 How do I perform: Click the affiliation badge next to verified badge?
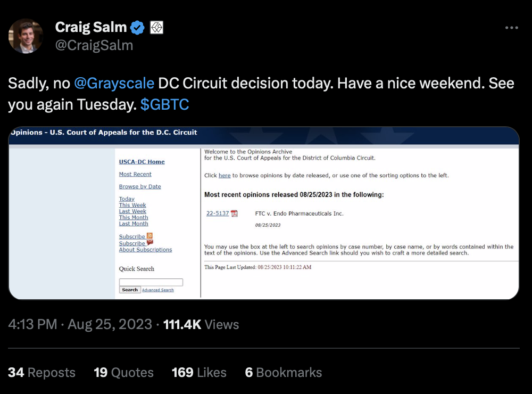156,28
